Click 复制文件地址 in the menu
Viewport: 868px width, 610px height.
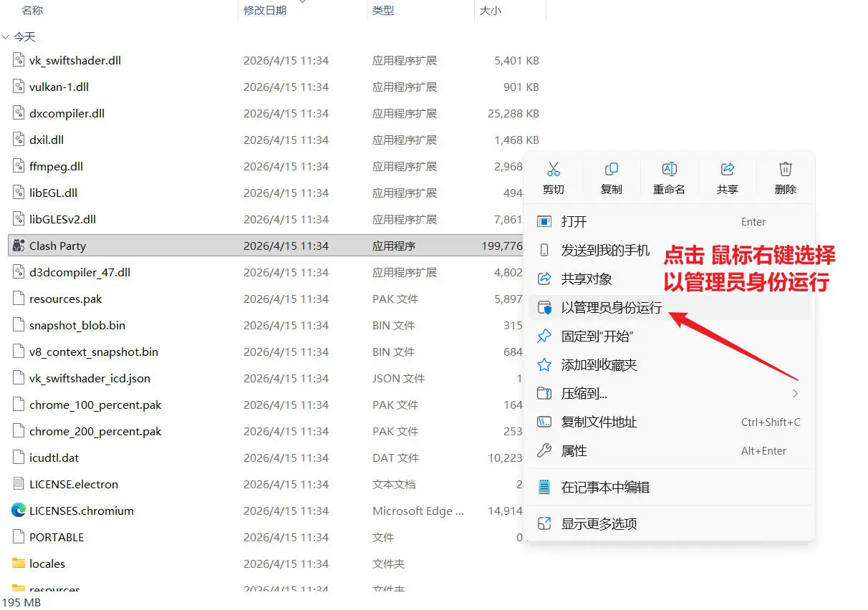click(600, 422)
